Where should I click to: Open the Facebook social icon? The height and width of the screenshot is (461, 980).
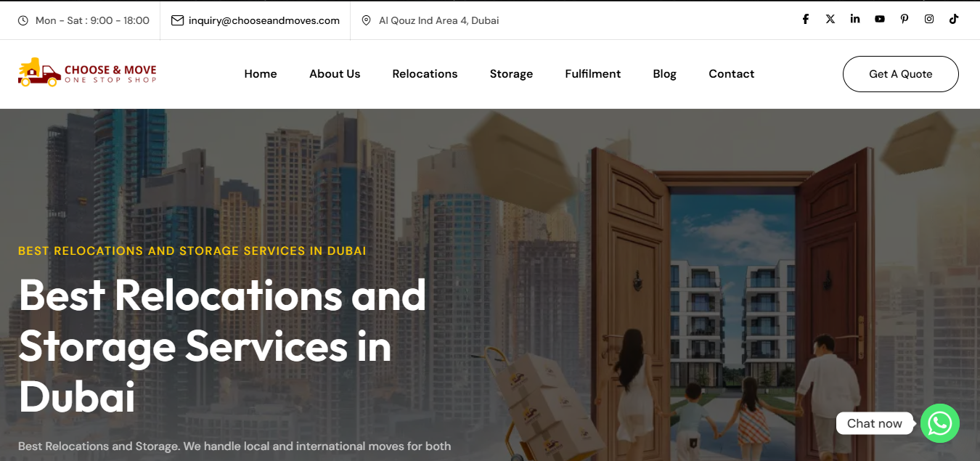point(805,20)
